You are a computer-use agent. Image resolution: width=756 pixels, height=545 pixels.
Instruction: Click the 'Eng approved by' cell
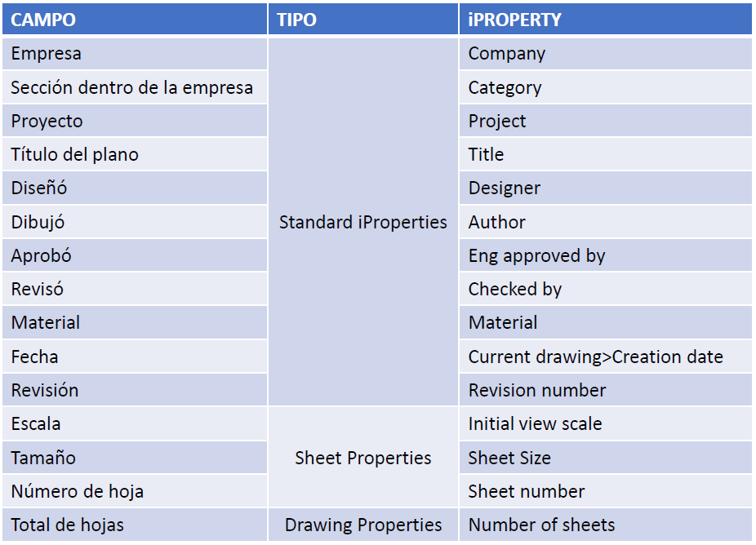click(x=536, y=255)
